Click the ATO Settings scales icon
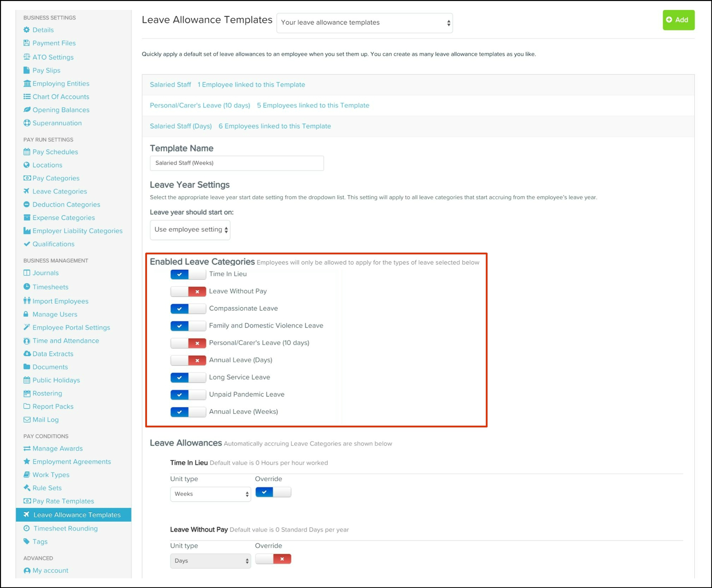The image size is (712, 588). [27, 57]
